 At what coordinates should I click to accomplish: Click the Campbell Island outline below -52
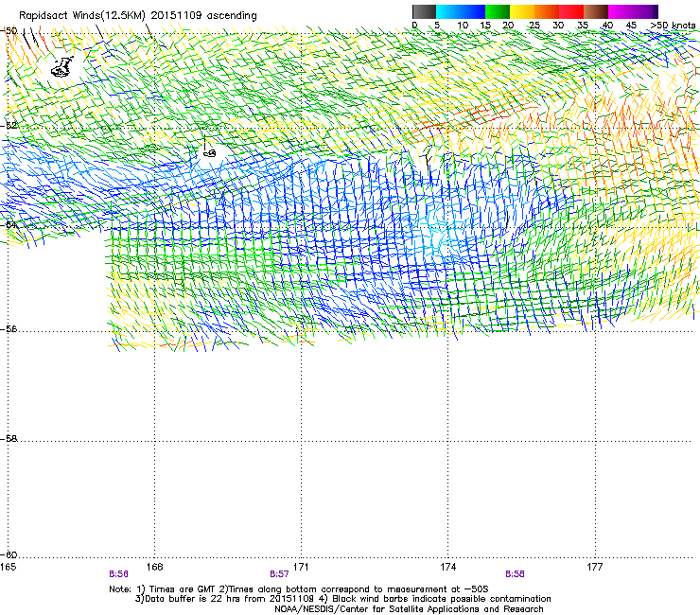[x=209, y=153]
